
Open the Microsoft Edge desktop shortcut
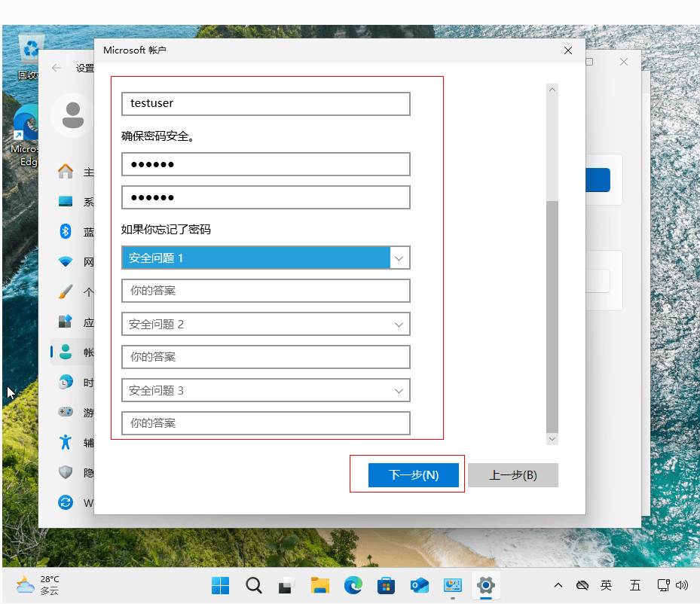tap(25, 136)
